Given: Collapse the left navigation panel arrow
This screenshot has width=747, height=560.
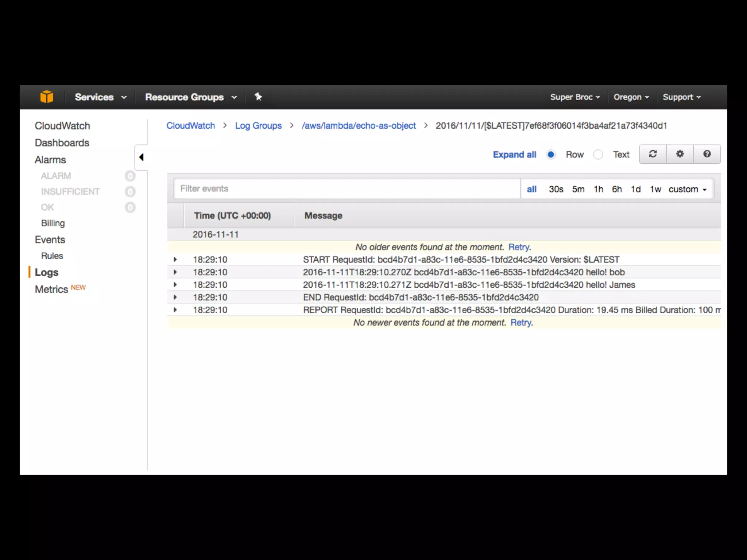Looking at the screenshot, I should click(141, 157).
